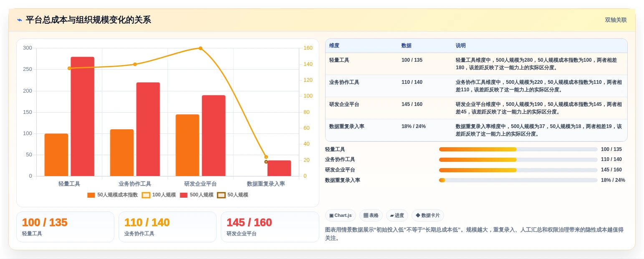
Task: Click the red 500人规模 bar for 业务协作工具
Action: (148, 129)
